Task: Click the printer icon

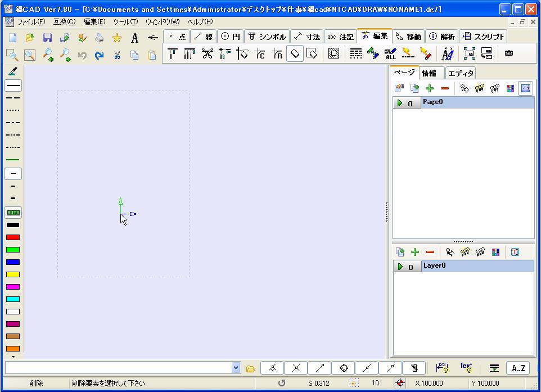Action: [100, 38]
